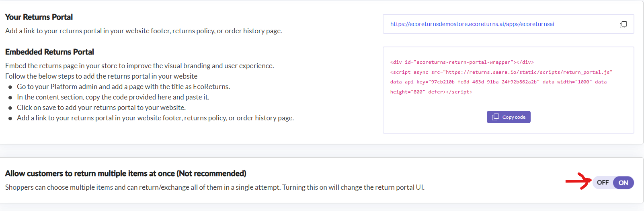The height and width of the screenshot is (211, 644).
Task: Click the clipboard icon inside Copy code button
Action: coord(495,117)
